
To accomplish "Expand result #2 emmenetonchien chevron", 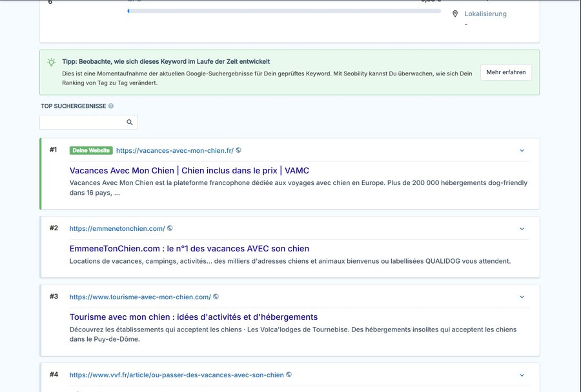I will coord(522,229).
